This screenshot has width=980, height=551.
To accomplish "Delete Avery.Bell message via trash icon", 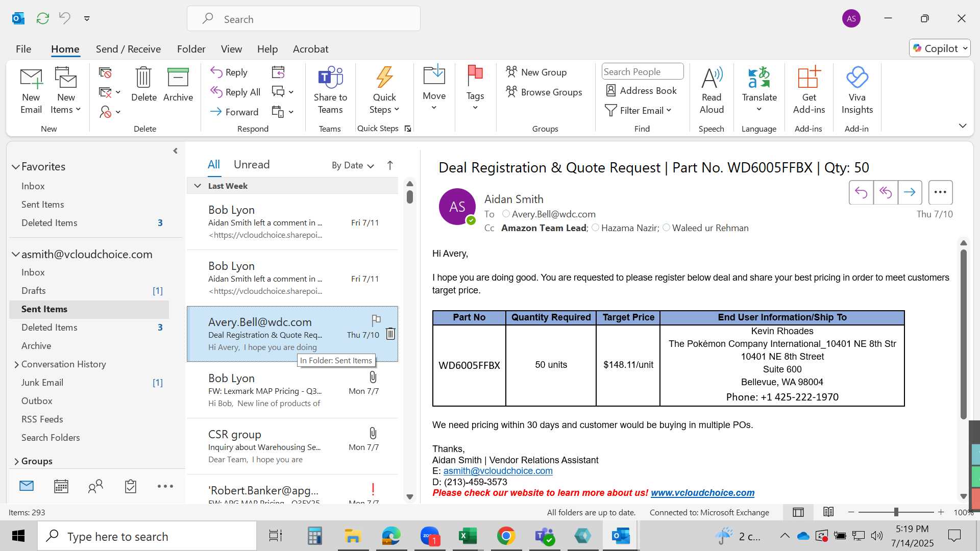I will (x=390, y=334).
